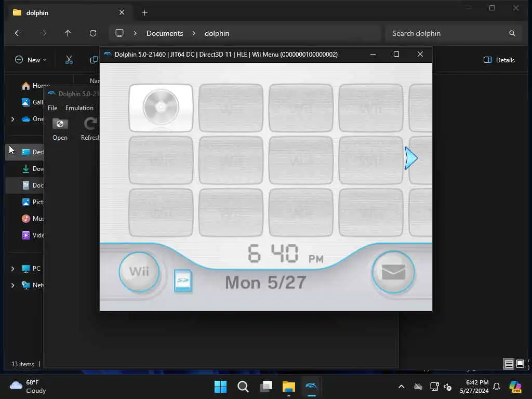
Task: Open taskbar Search
Action: pos(243,387)
